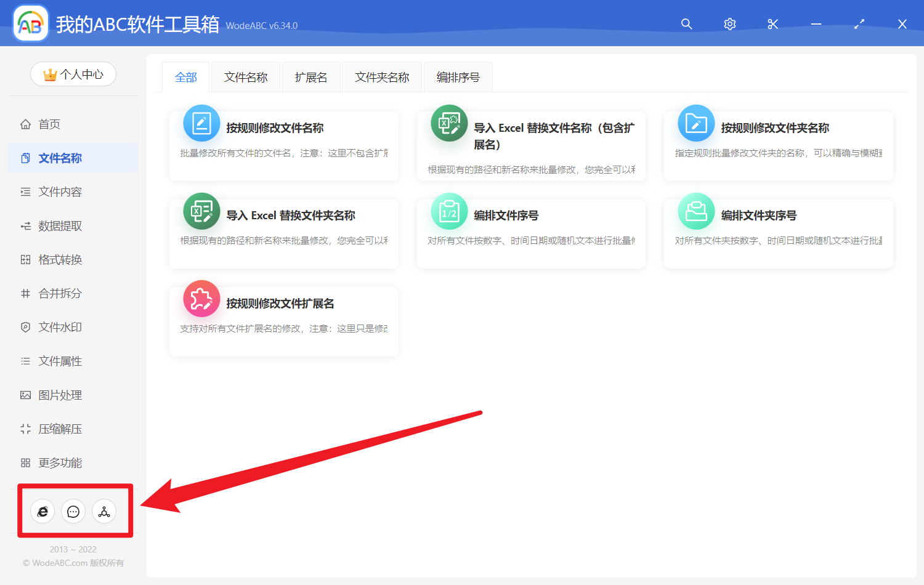The width and height of the screenshot is (924, 585).
Task: Open the 编排序号 tab
Action: 458,78
